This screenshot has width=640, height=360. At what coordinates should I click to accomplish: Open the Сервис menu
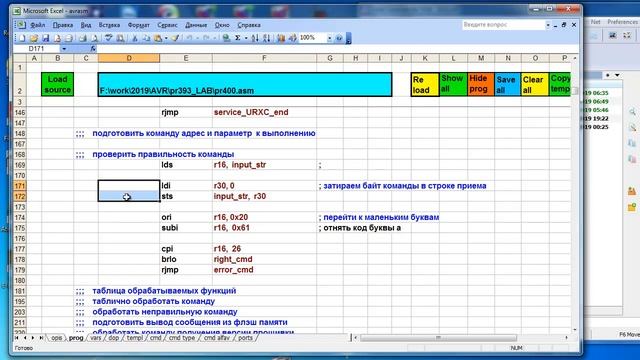click(167, 25)
